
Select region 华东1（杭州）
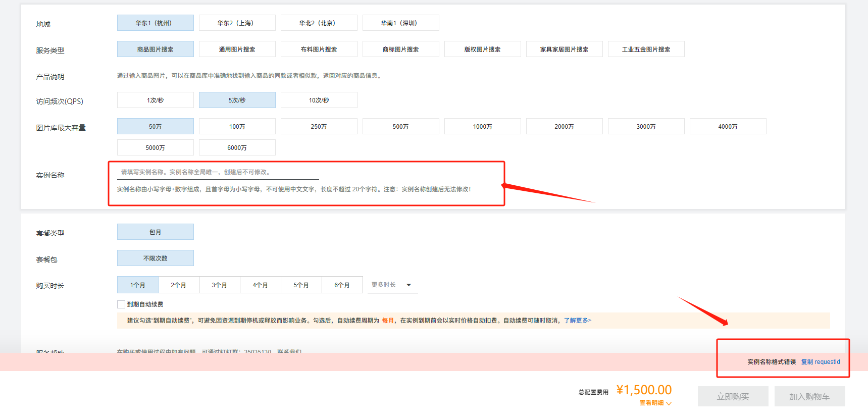point(156,23)
